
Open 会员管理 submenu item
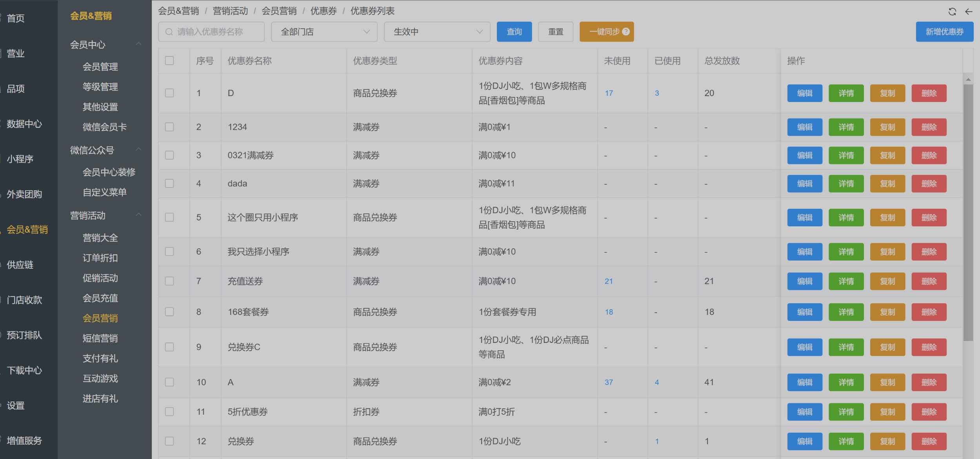(x=100, y=67)
